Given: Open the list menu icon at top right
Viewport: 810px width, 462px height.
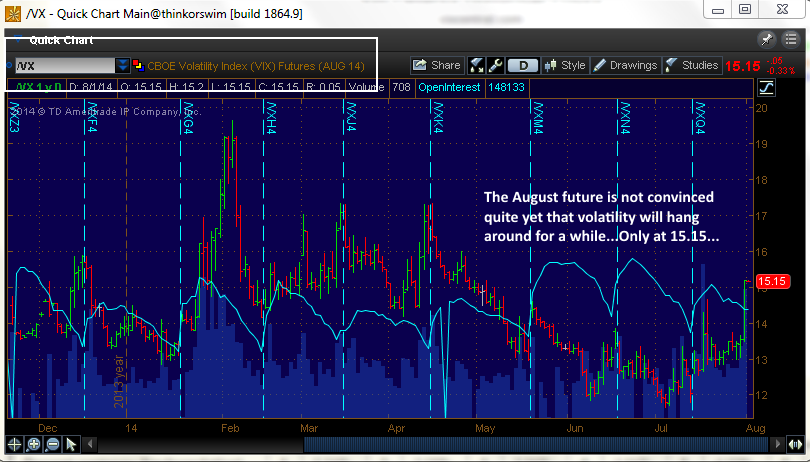Looking at the screenshot, I should [x=790, y=39].
